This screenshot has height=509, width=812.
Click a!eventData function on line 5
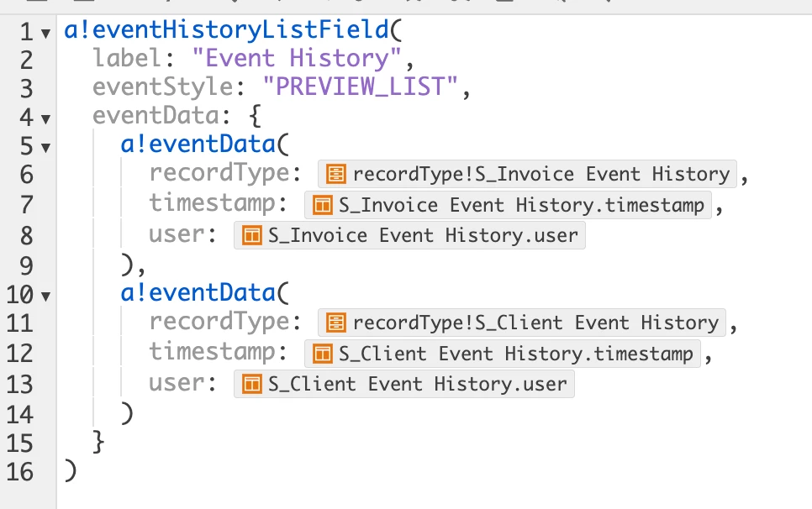198,144
